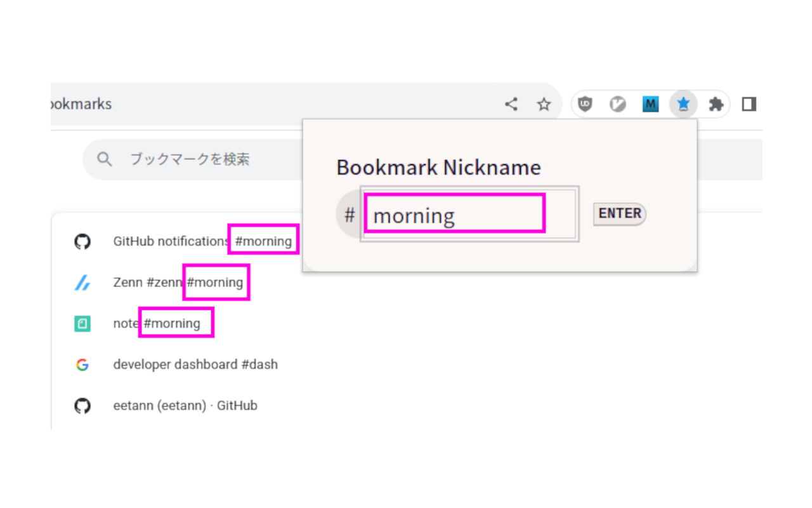The width and height of the screenshot is (812, 508).
Task: Toggle the browser side panel icon
Action: click(749, 104)
